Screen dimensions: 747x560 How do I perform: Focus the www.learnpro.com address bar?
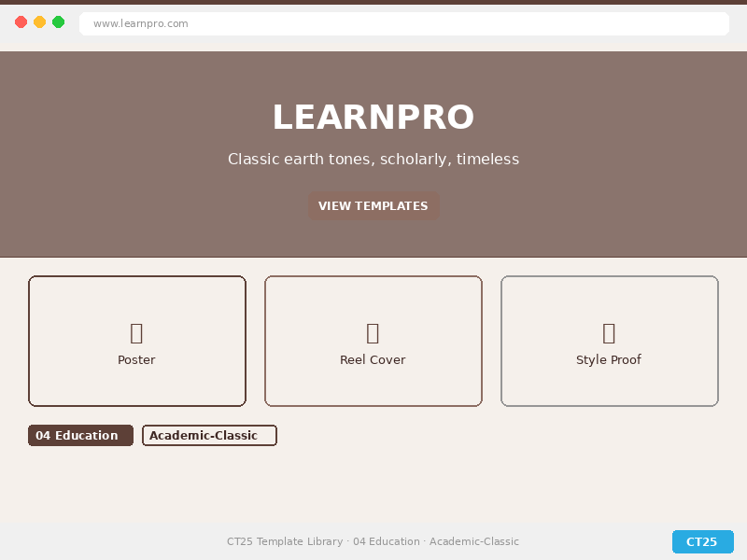pyautogui.click(x=403, y=23)
